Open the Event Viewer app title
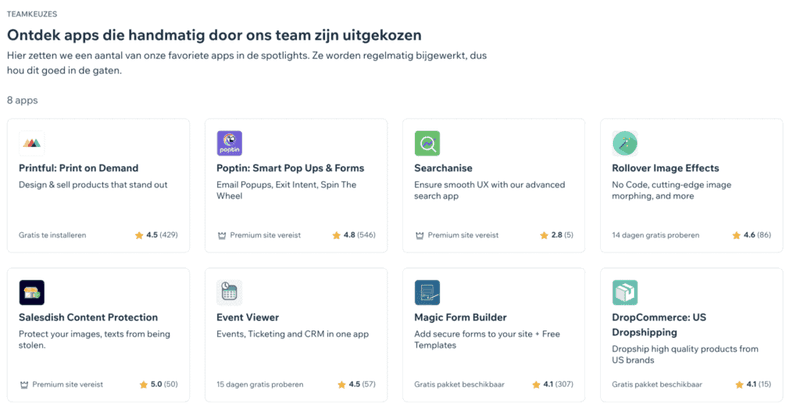This screenshot has width=800, height=418. tap(247, 317)
